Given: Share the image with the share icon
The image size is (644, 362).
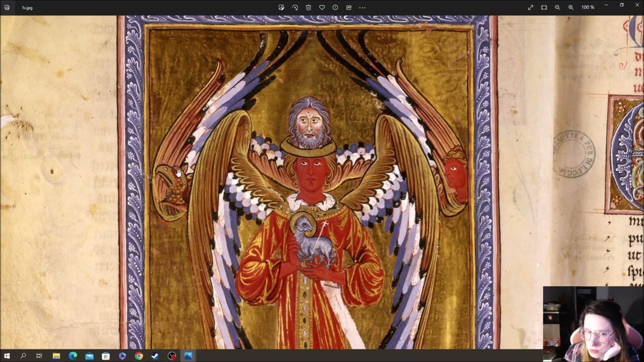Looking at the screenshot, I should click(349, 8).
